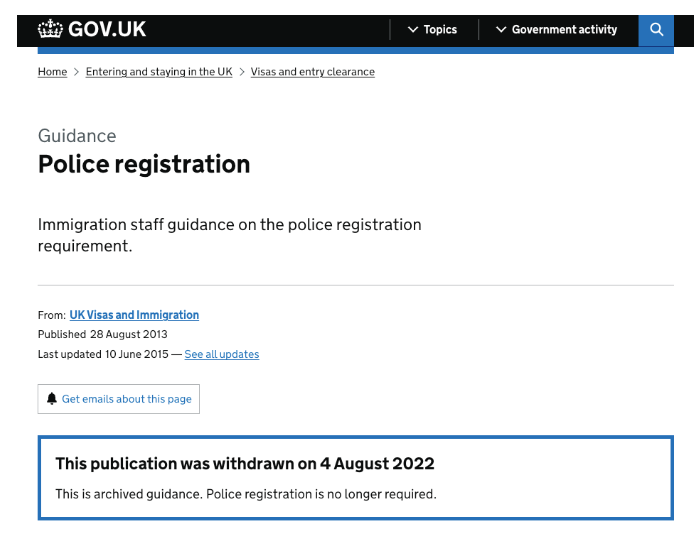
Task: Open the UK Visas and Immigration link
Action: (x=134, y=315)
